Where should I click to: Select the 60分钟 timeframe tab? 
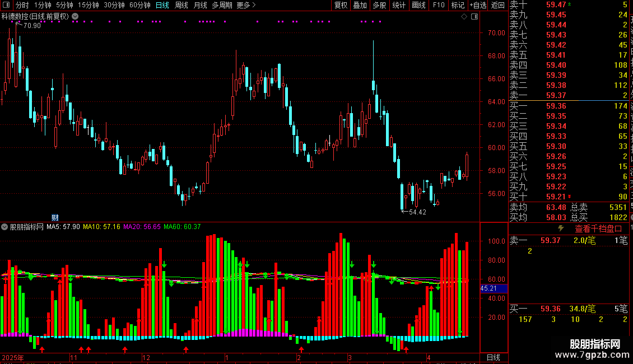(x=139, y=5)
